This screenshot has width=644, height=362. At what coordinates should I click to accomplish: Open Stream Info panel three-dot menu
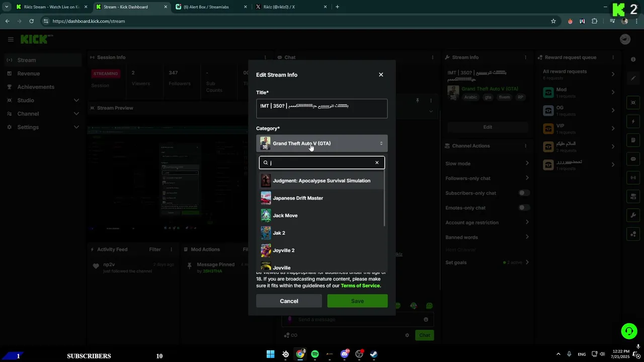tap(526, 57)
